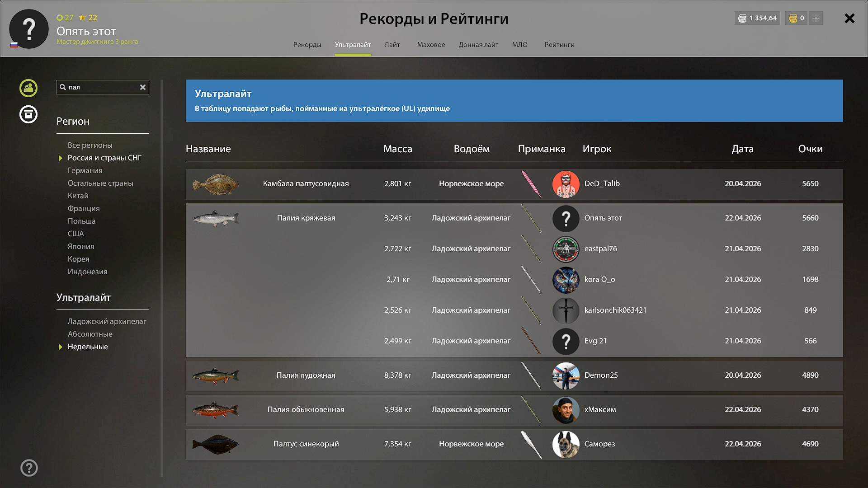The image size is (868, 488).
Task: Select the Недельные records filter
Action: click(x=88, y=347)
